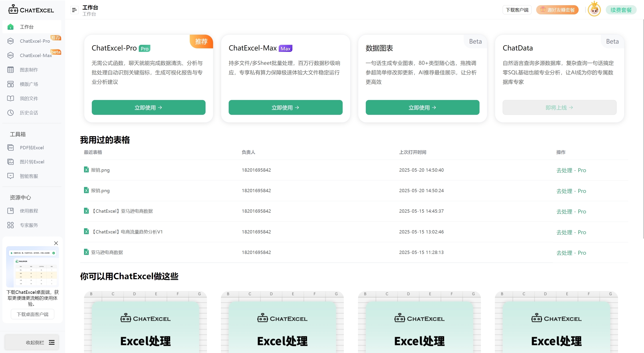Screen dimensions: 644x353
Task: Open first Excel处理 template thumbnail
Action: pos(146,322)
